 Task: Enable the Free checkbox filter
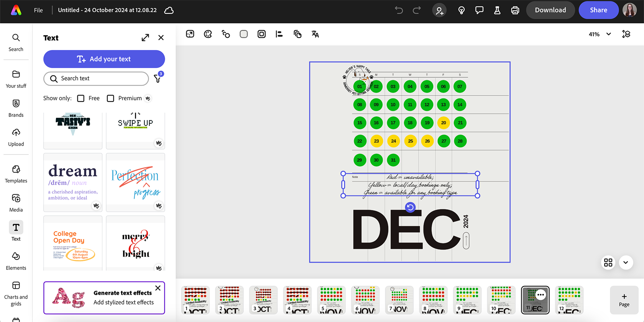tap(81, 99)
